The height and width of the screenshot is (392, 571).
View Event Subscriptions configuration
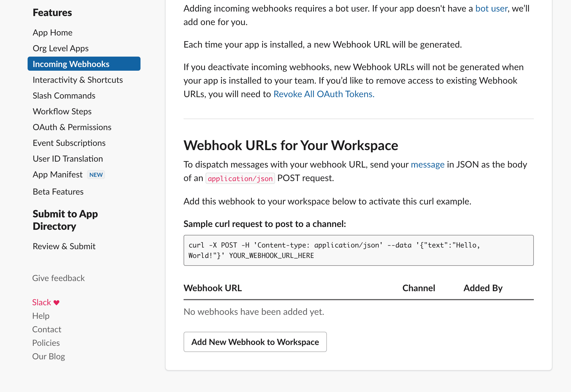click(x=69, y=143)
